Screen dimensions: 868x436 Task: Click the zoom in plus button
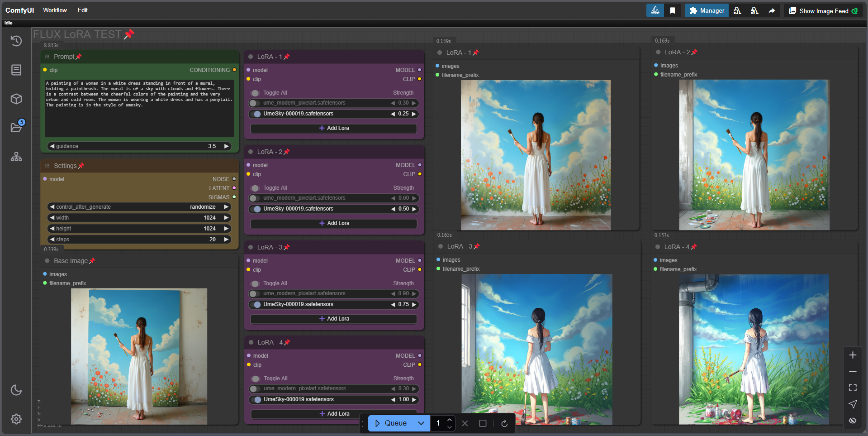pos(853,355)
